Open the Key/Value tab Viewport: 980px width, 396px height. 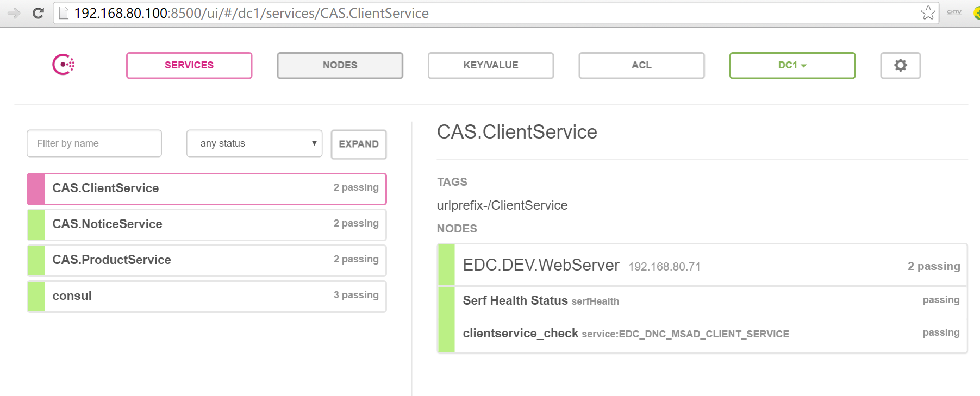coord(490,65)
